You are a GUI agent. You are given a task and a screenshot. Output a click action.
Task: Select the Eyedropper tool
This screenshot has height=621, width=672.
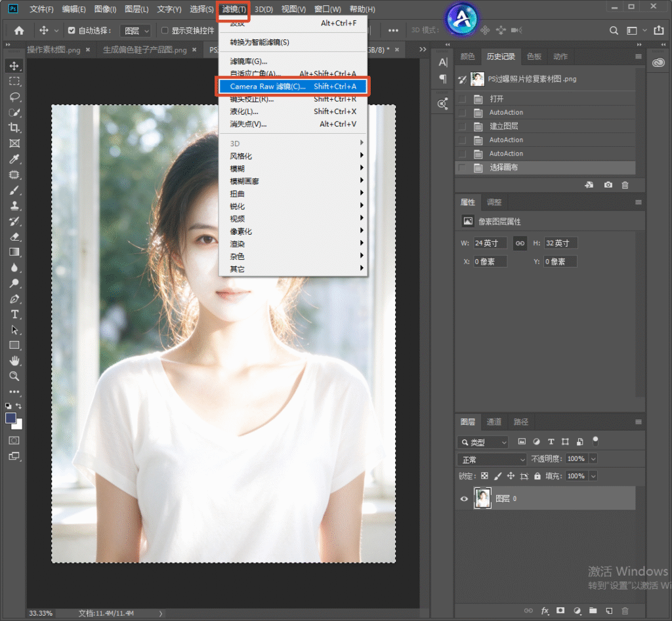14,159
